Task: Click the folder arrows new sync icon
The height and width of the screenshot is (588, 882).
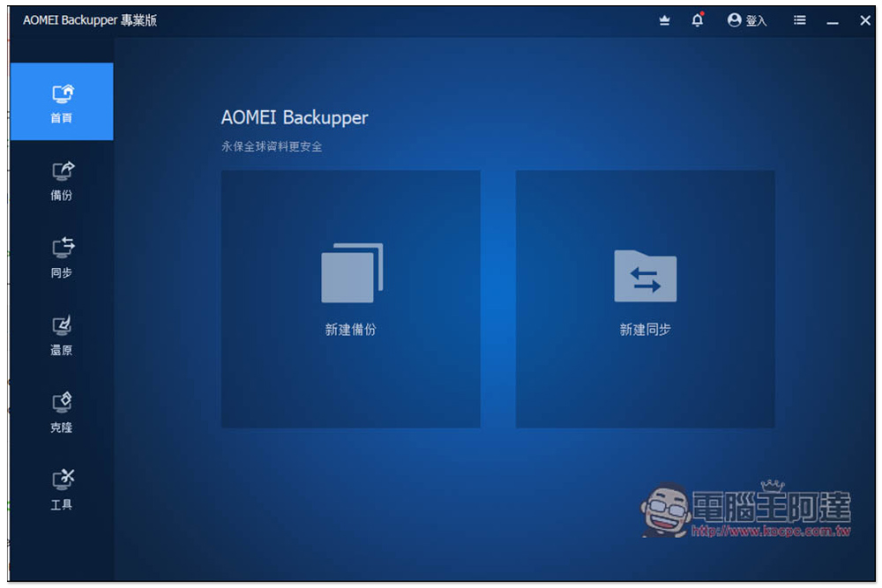Action: (x=645, y=276)
